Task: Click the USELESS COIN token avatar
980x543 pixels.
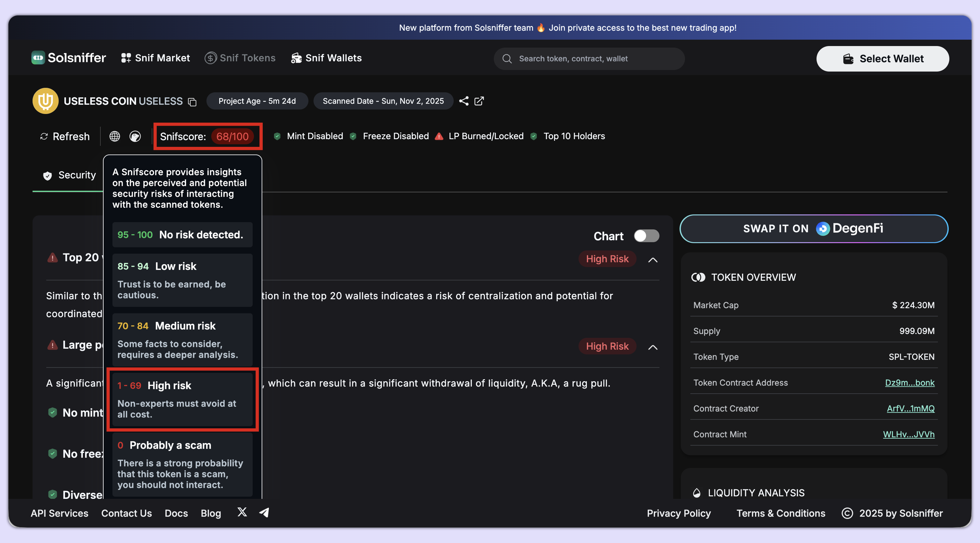Action: click(x=45, y=101)
